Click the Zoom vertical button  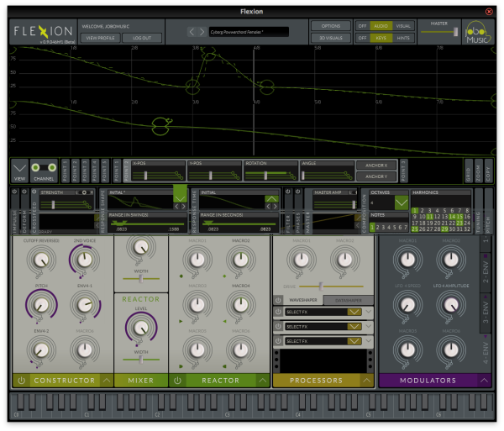[x=478, y=171]
